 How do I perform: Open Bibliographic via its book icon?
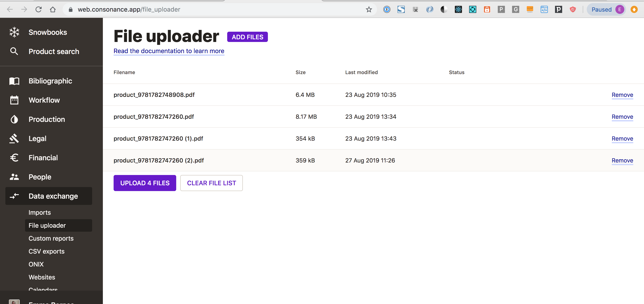(x=14, y=81)
